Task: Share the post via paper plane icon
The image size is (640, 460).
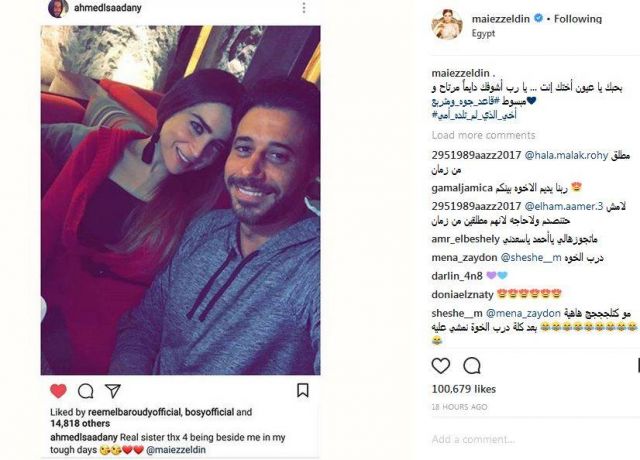Action: point(113,391)
